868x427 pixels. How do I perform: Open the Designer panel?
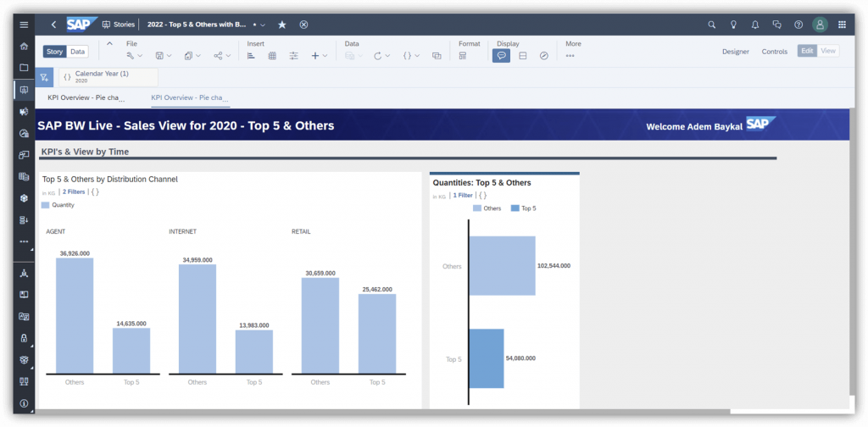(735, 52)
